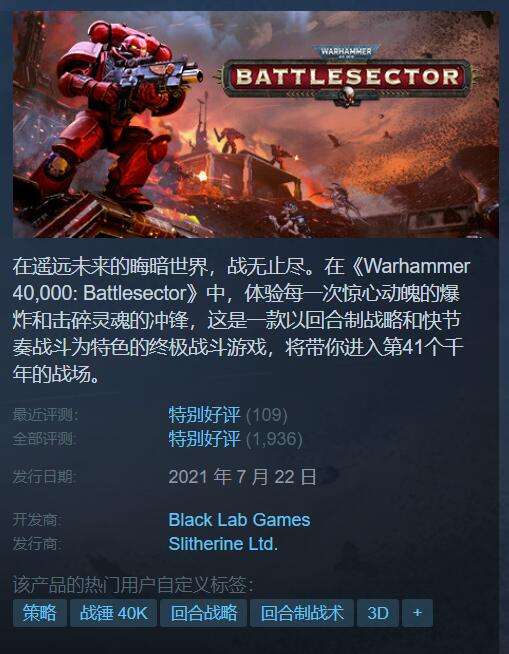
Task: Open publisher Slitherine Ltd. page
Action: [223, 544]
